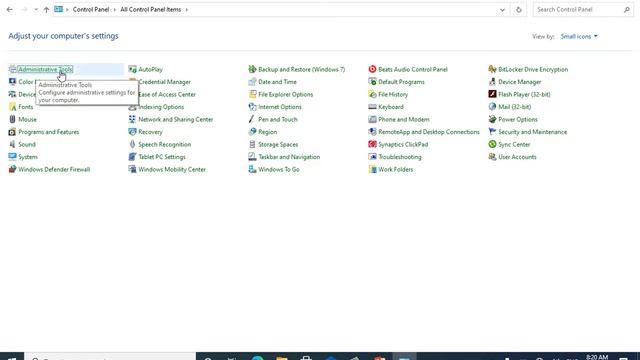Screen dimensions: 640x360
Task: Refresh the Control Panel view
Action: [518, 10]
